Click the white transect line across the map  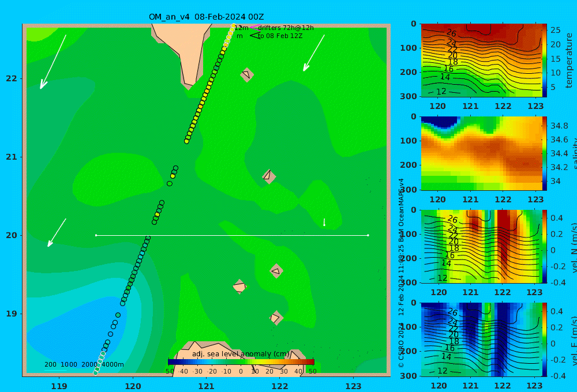click(x=232, y=235)
